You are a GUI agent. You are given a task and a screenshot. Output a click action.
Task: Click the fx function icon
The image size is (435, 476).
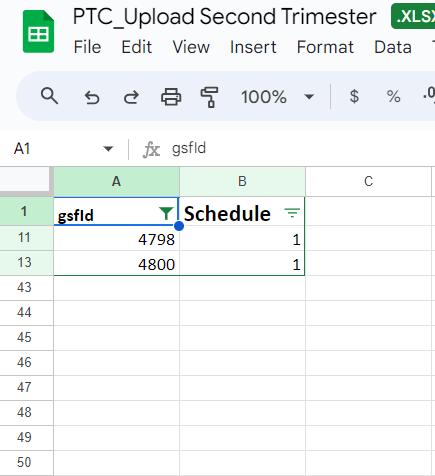tap(151, 149)
